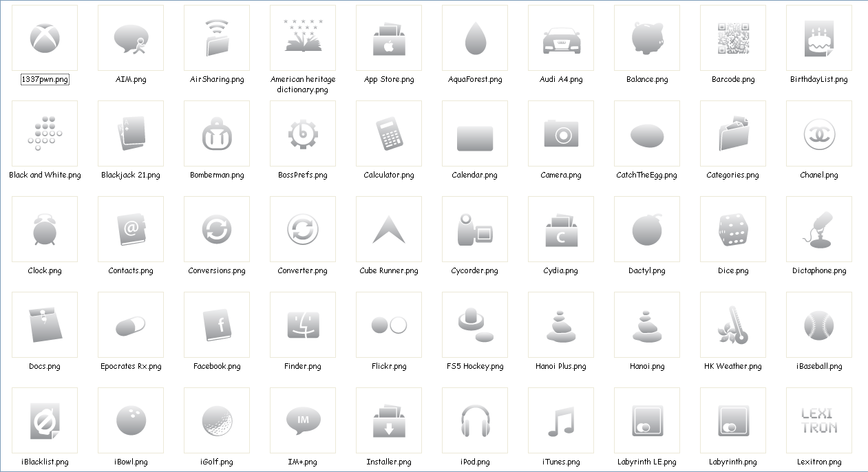Select the Converter.png circular arrows icon
Screen dimensions: 868x472
click(x=303, y=229)
